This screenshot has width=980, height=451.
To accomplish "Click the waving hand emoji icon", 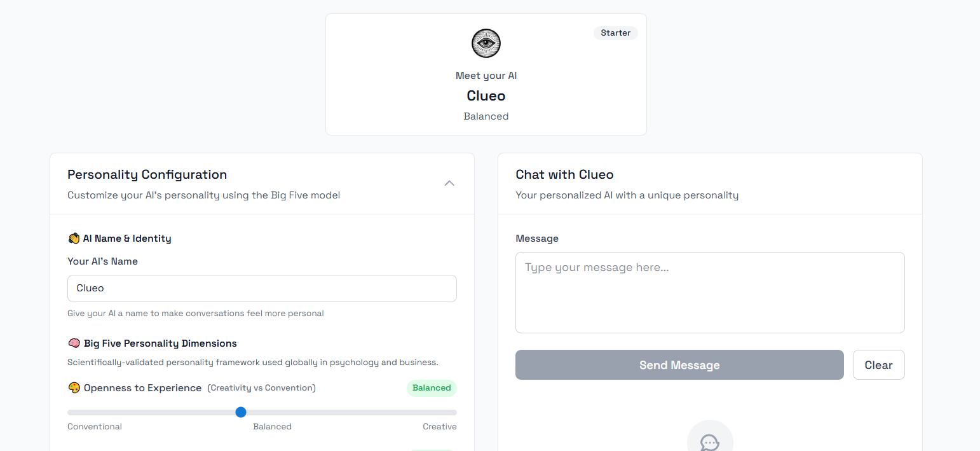I will click(74, 239).
